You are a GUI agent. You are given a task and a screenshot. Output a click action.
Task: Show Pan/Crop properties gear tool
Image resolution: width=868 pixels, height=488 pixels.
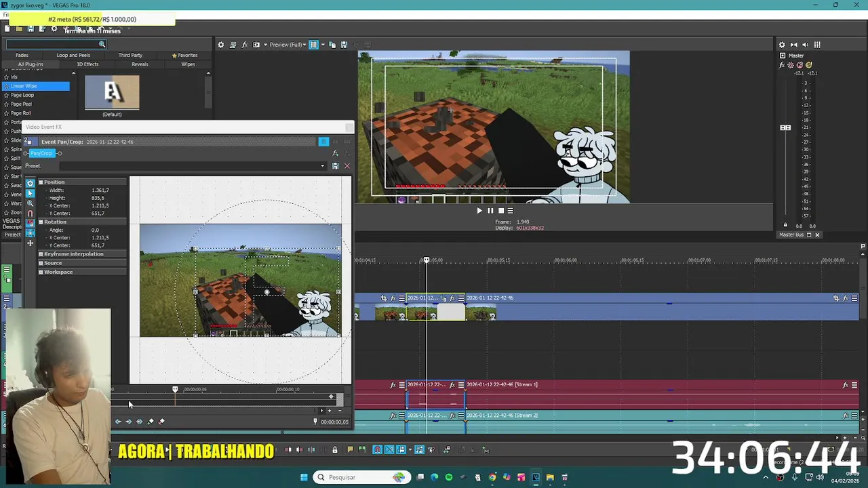(x=30, y=183)
